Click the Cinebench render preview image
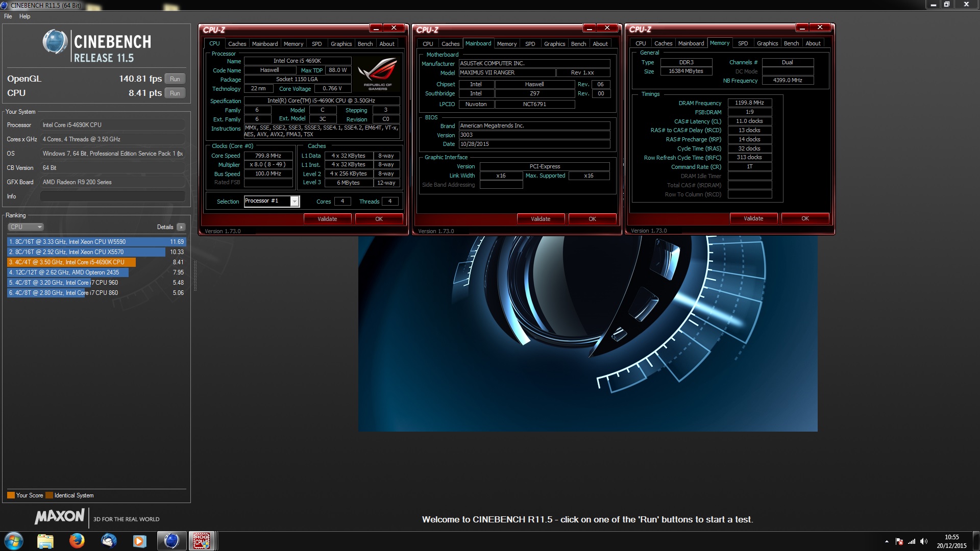This screenshot has width=980, height=551. [x=587, y=334]
